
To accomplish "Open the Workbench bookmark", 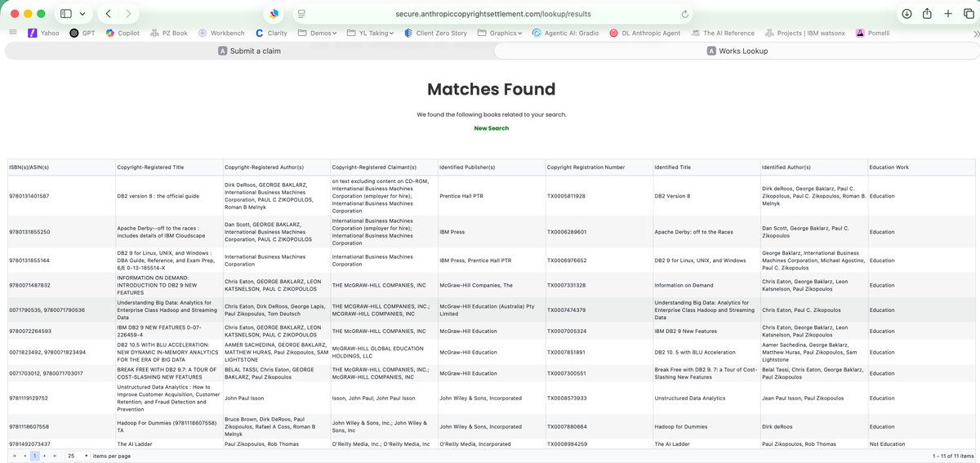I will [220, 33].
